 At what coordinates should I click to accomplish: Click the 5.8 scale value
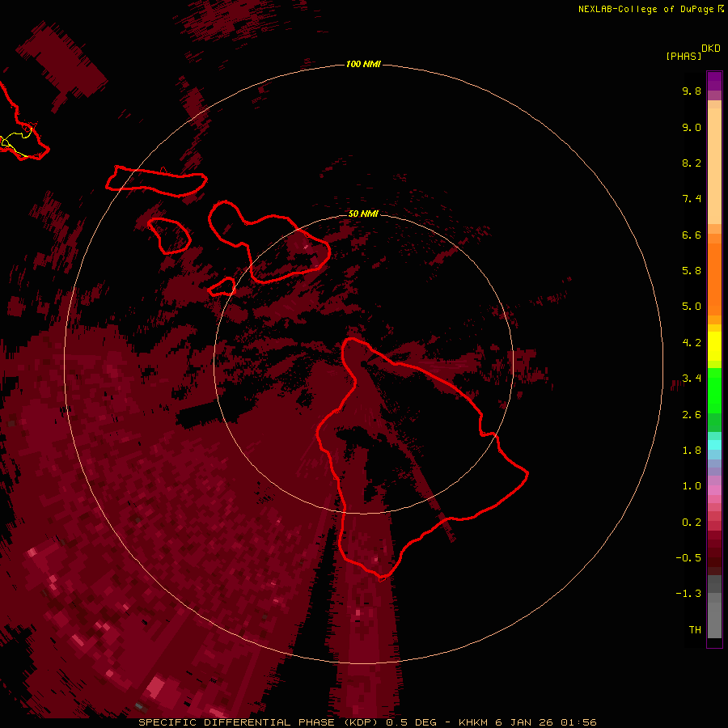[x=692, y=271]
